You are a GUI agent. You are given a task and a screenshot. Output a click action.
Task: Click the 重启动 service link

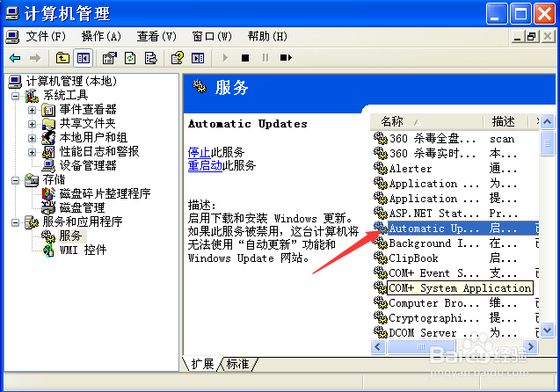tap(205, 165)
